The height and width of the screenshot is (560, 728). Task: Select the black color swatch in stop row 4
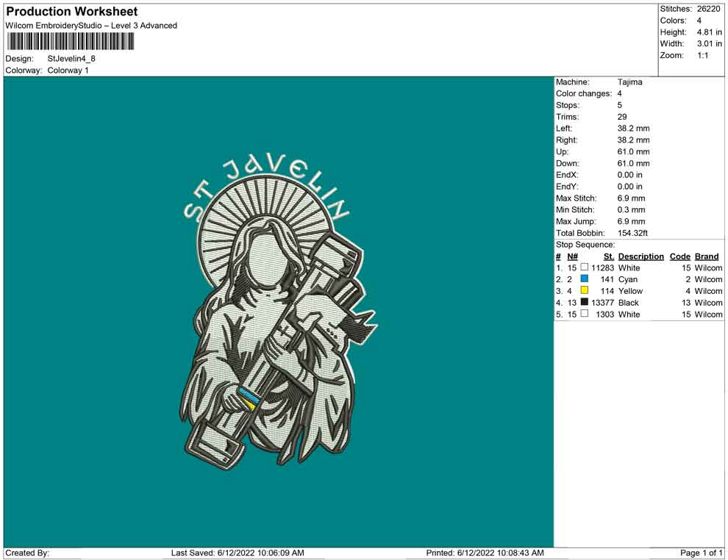[585, 303]
